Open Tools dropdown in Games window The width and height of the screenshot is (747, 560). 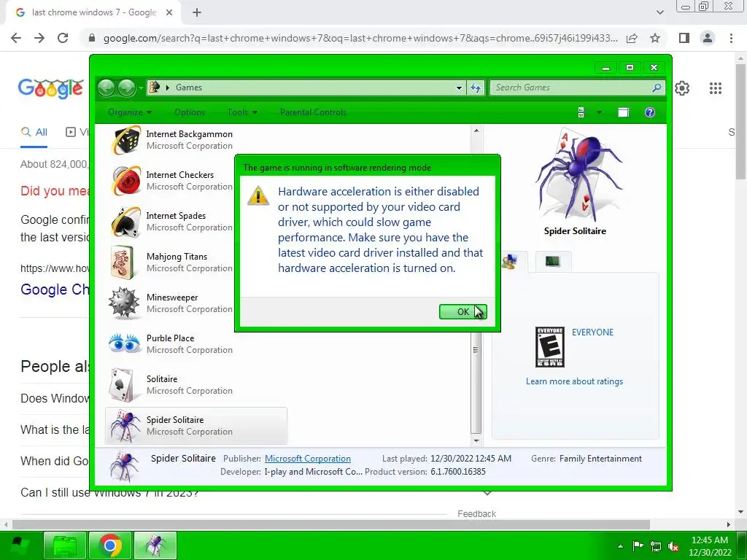[x=242, y=112]
